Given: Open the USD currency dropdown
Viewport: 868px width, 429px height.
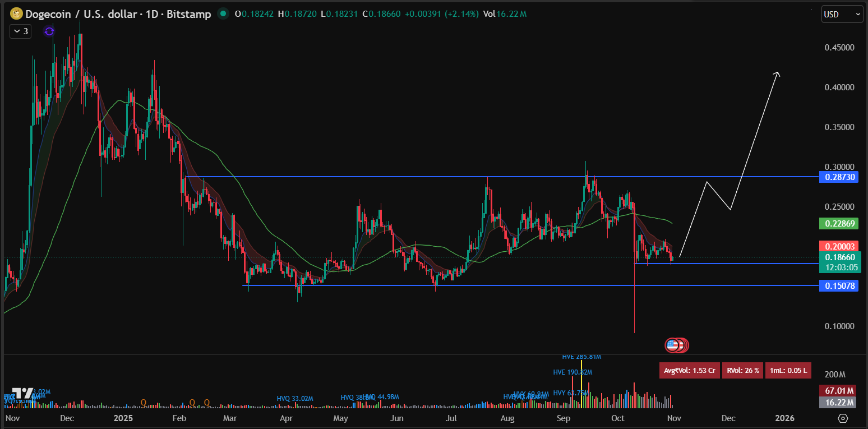Looking at the screenshot, I should click(842, 14).
